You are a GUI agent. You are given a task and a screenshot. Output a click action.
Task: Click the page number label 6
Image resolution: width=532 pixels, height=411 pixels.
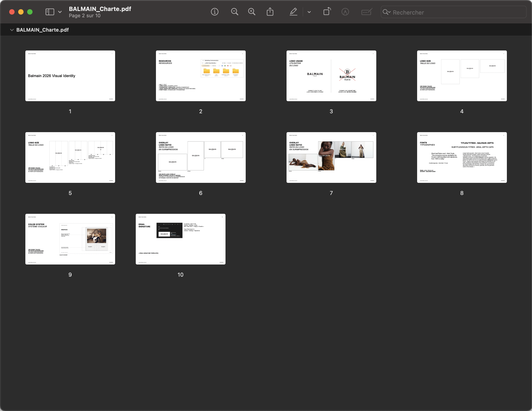point(201,193)
